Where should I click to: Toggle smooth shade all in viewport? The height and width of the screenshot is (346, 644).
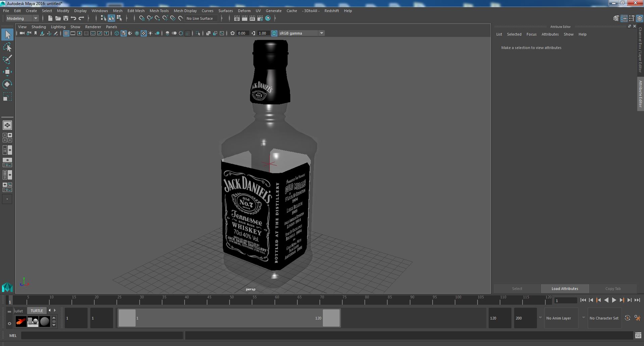pyautogui.click(x=123, y=33)
